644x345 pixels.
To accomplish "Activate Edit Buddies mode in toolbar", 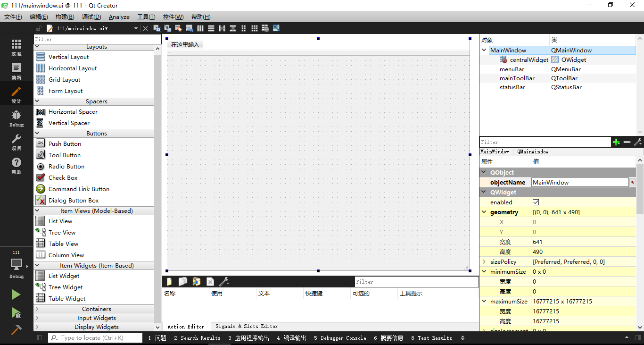I will pos(178,28).
